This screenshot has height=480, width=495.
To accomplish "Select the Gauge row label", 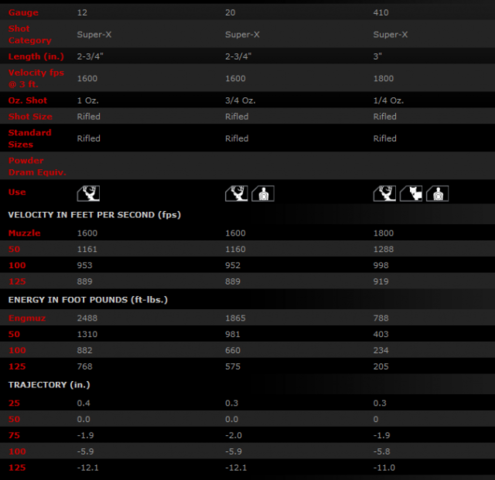I will point(23,13).
